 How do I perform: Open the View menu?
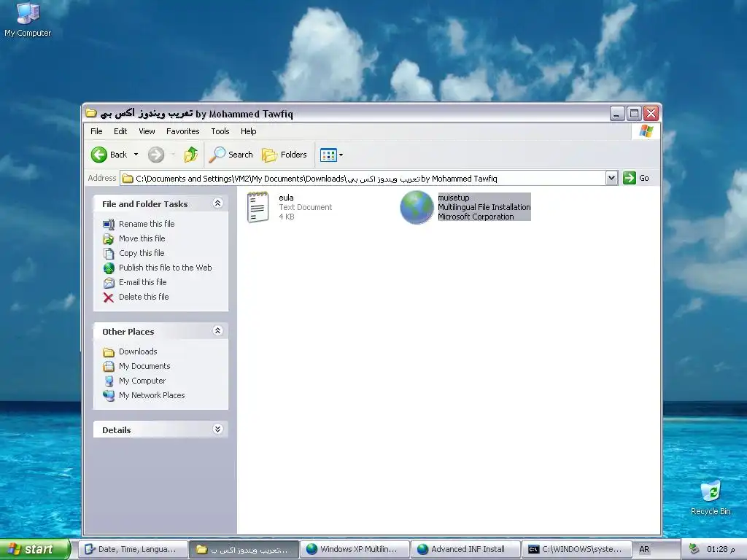147,131
